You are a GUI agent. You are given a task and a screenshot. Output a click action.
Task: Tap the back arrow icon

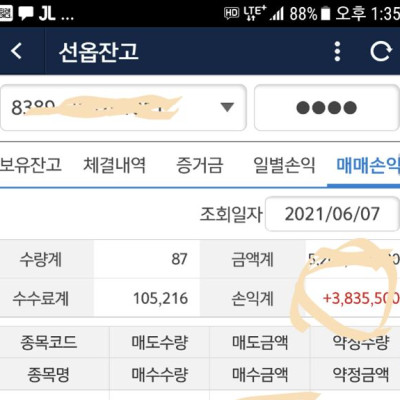click(x=17, y=51)
